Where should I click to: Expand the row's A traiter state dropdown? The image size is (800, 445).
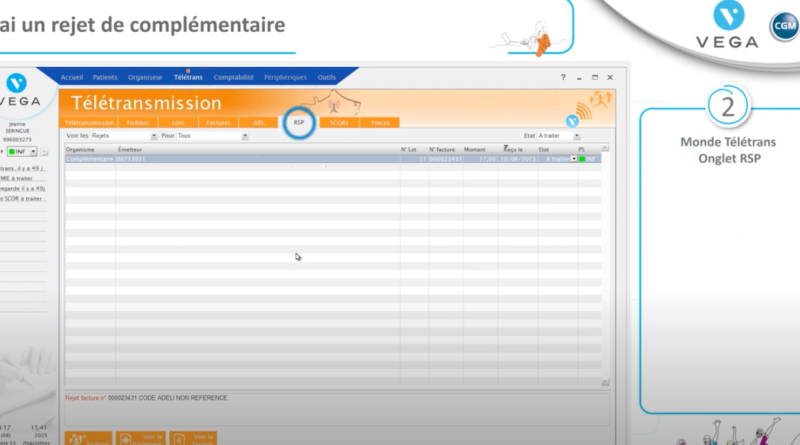tap(573, 159)
